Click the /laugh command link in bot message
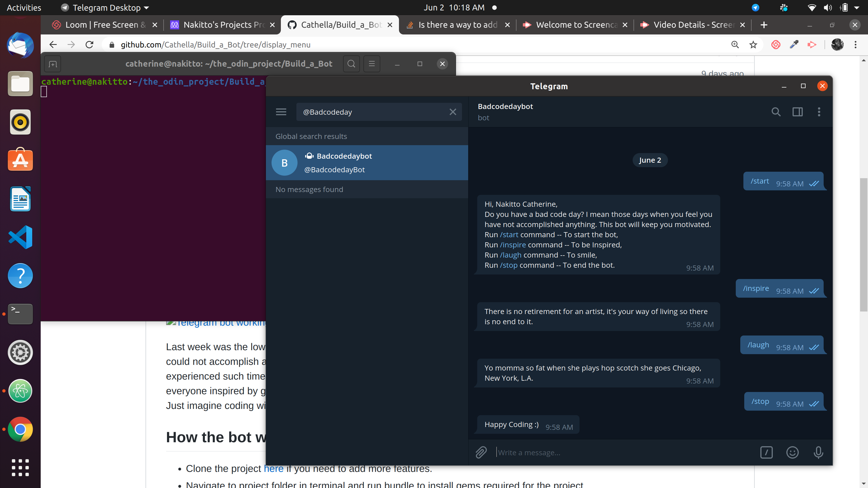The width and height of the screenshot is (868, 488). point(511,255)
